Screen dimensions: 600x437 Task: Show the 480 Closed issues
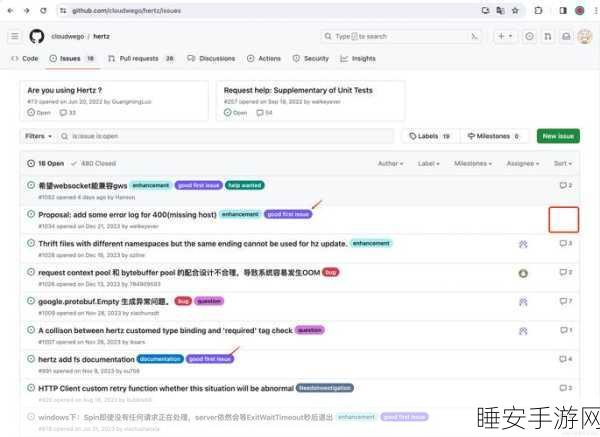point(94,163)
